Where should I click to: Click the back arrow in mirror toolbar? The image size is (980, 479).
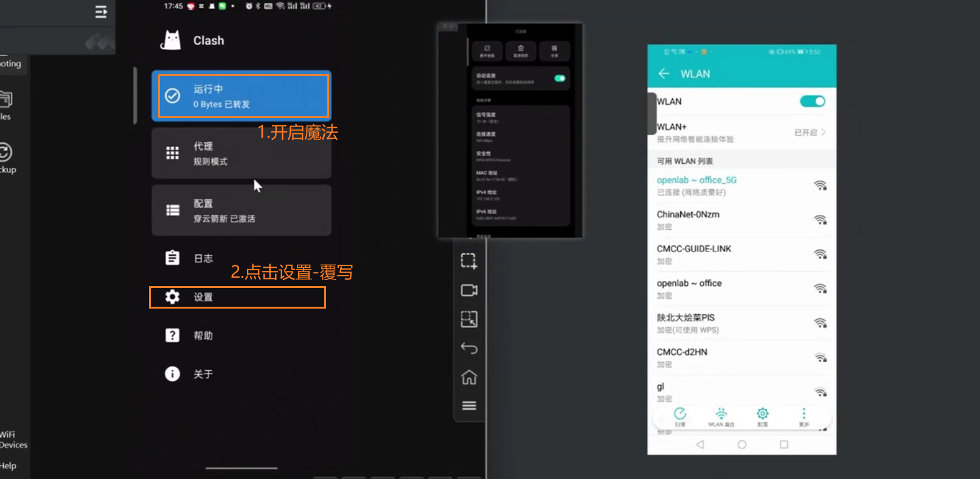point(469,348)
